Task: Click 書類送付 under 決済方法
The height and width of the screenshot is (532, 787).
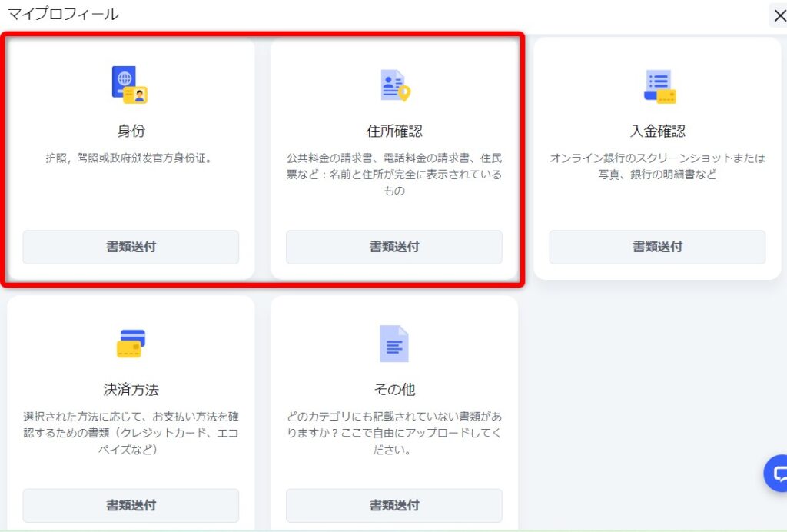Action: 131,505
